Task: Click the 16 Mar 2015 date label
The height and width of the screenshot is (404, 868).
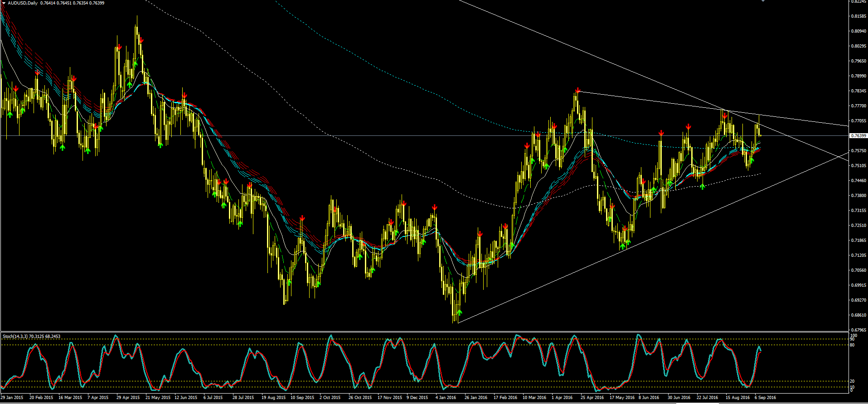Action: click(x=70, y=398)
